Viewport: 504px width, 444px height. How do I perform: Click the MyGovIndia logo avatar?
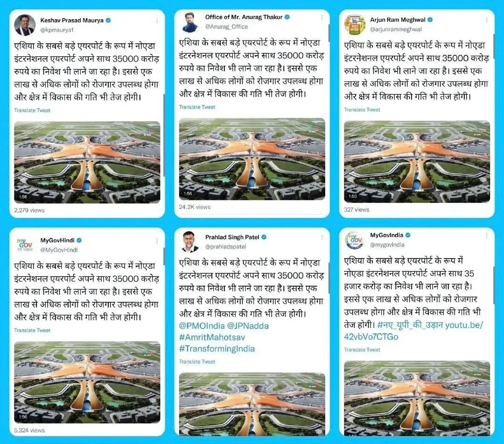coord(355,240)
